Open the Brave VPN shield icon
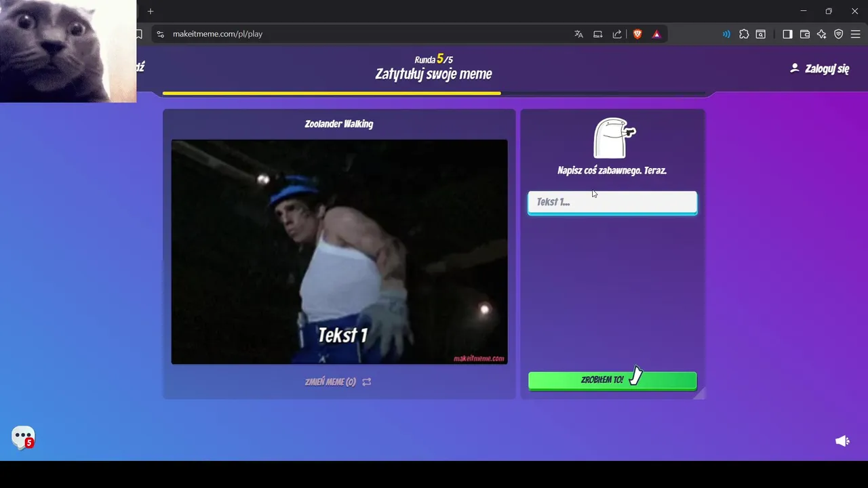The image size is (868, 488). pos(839,34)
